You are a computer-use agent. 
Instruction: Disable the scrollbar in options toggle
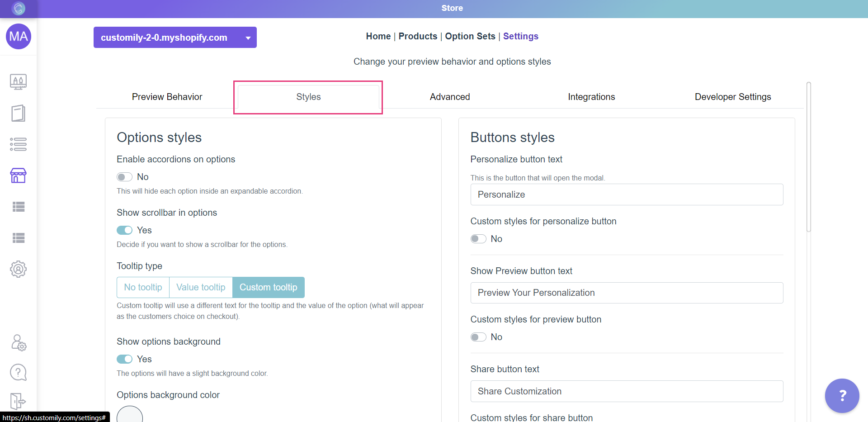coord(124,230)
